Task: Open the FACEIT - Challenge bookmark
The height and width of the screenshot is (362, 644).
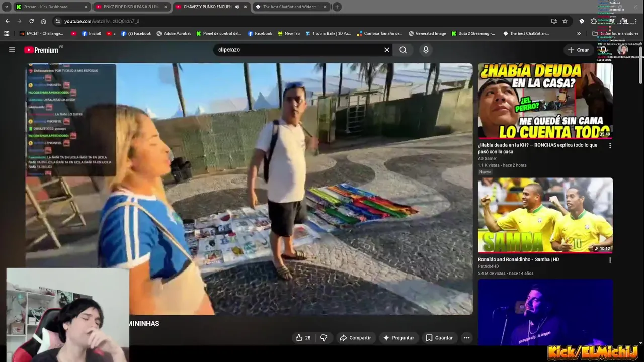Action: (42, 33)
